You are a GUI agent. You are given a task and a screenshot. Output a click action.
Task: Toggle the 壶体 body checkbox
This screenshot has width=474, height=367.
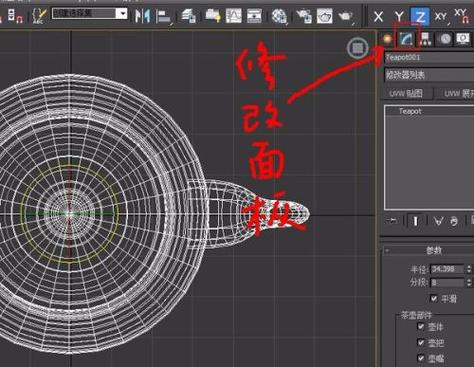point(421,326)
